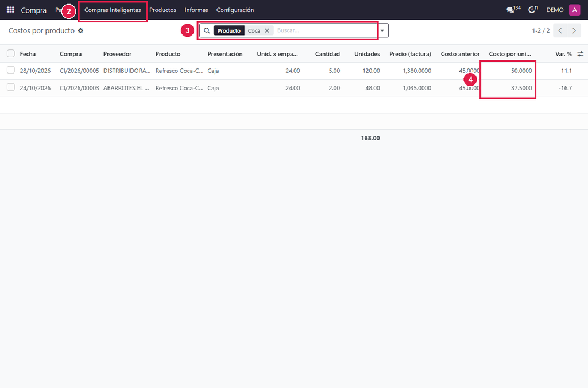The image size is (588, 388).
Task: Sort by the Var. % column header
Action: (x=563, y=54)
